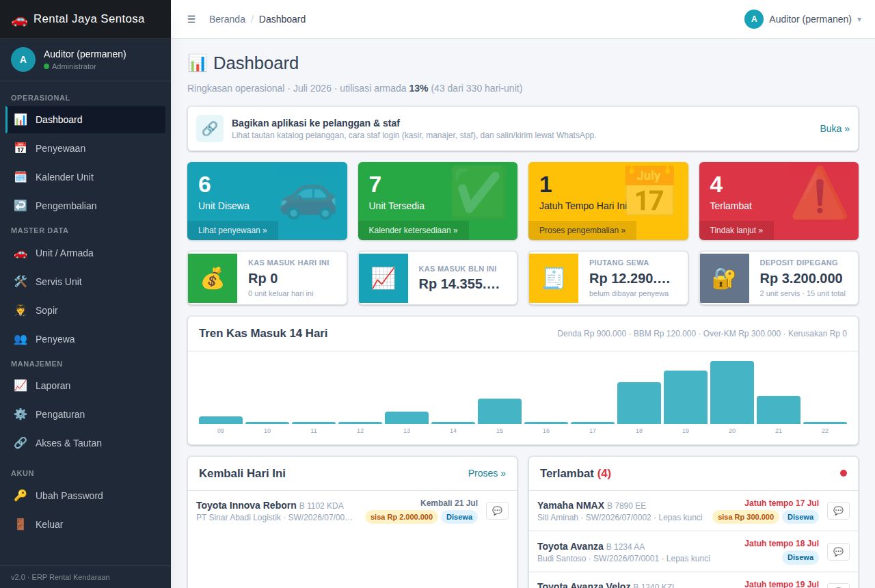875x588 pixels.
Task: Open Auditor (permanen) user dropdown in top bar
Action: 803,19
